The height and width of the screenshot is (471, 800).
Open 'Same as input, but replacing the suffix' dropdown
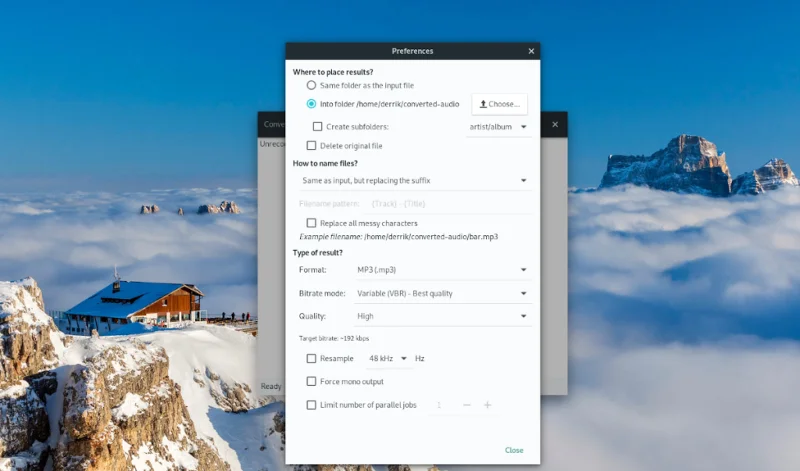(x=415, y=181)
